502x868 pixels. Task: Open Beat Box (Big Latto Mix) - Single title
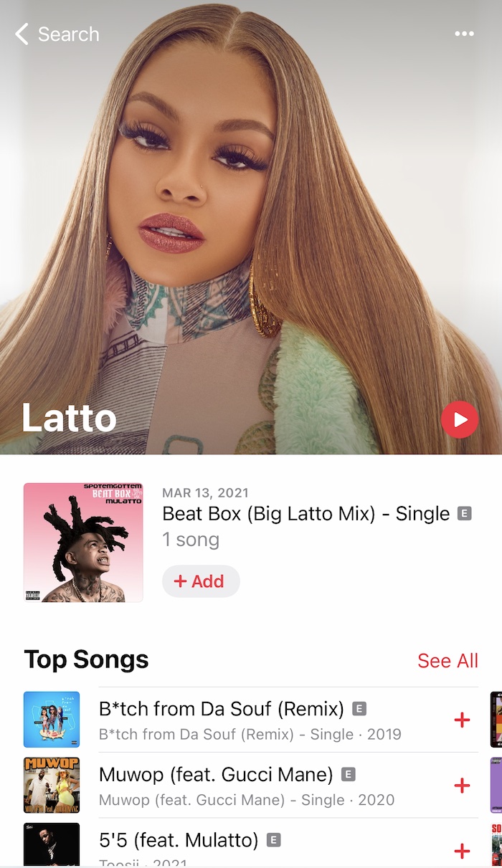tap(306, 514)
